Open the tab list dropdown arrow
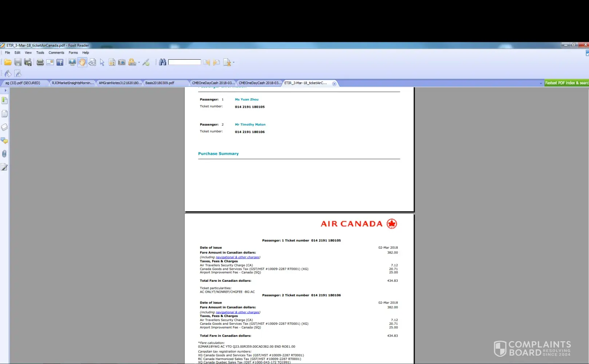 click(x=541, y=83)
